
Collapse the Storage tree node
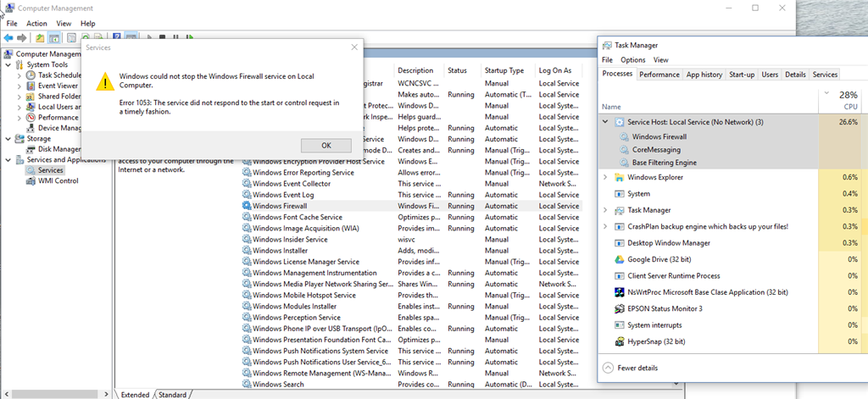pyautogui.click(x=8, y=138)
